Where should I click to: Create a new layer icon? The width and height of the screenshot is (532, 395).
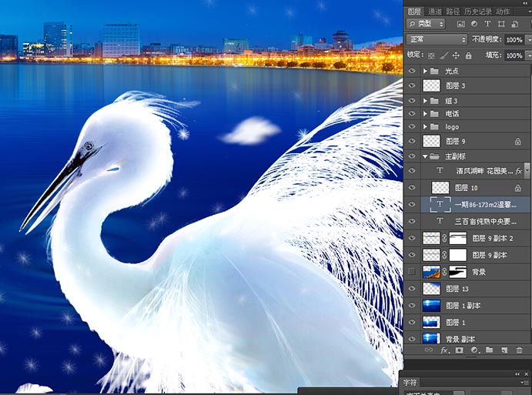click(504, 350)
